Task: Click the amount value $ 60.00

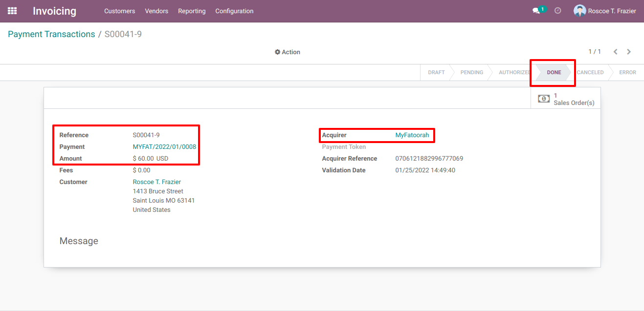Action: click(143, 159)
